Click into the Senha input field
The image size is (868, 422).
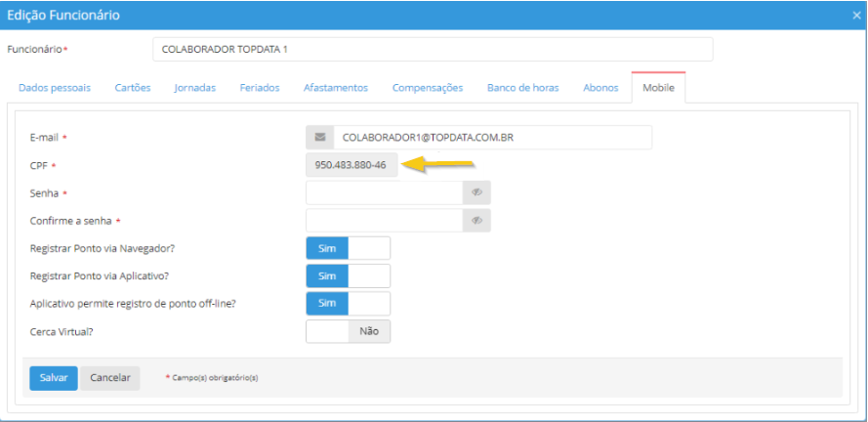384,192
